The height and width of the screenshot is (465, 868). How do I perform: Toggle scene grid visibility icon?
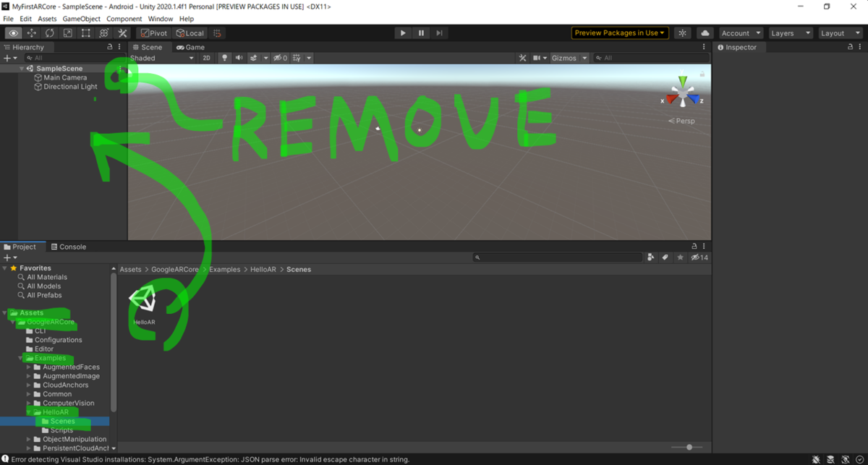click(297, 58)
